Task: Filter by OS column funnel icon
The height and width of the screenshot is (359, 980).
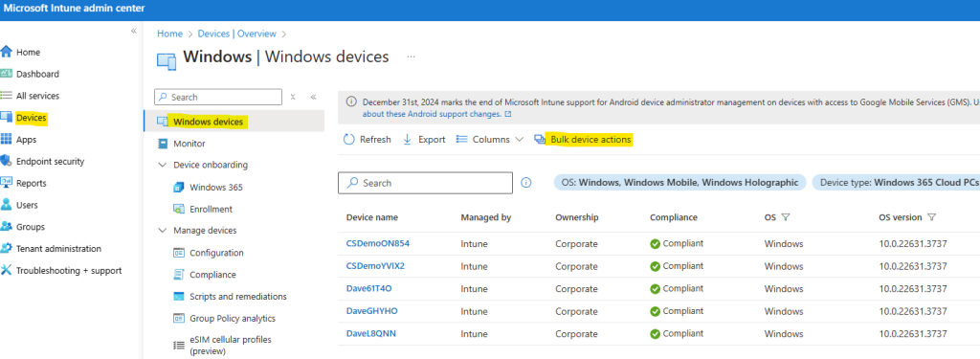Action: pos(786,217)
